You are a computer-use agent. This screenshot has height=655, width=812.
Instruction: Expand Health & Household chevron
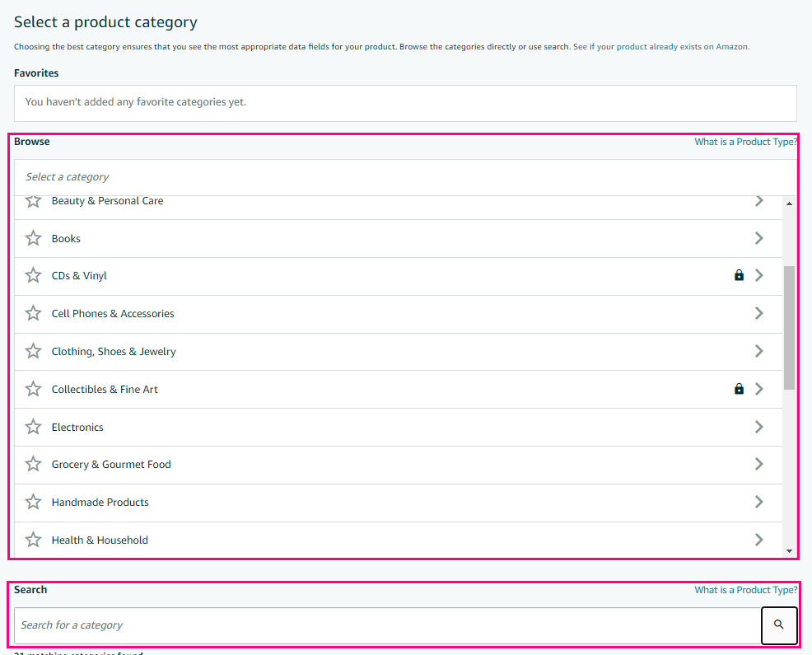click(759, 540)
